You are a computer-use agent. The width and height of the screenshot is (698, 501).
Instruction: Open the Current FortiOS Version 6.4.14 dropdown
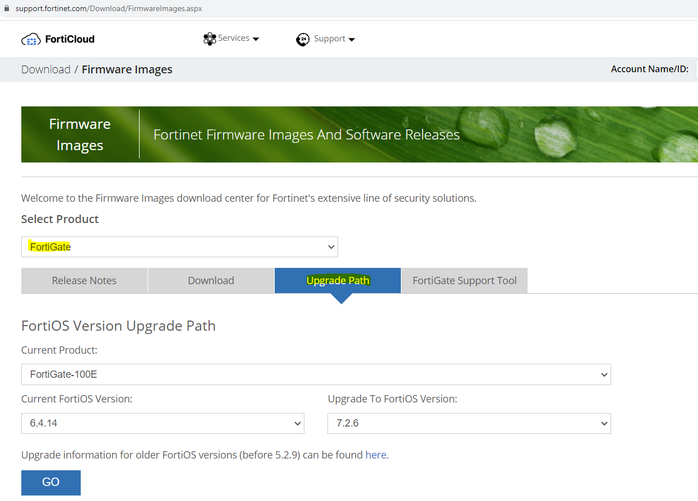pos(163,423)
